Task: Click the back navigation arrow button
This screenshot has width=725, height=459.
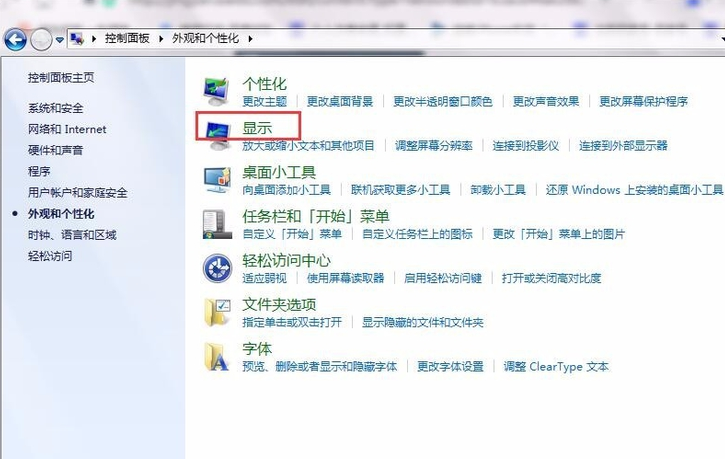Action: 15,39
